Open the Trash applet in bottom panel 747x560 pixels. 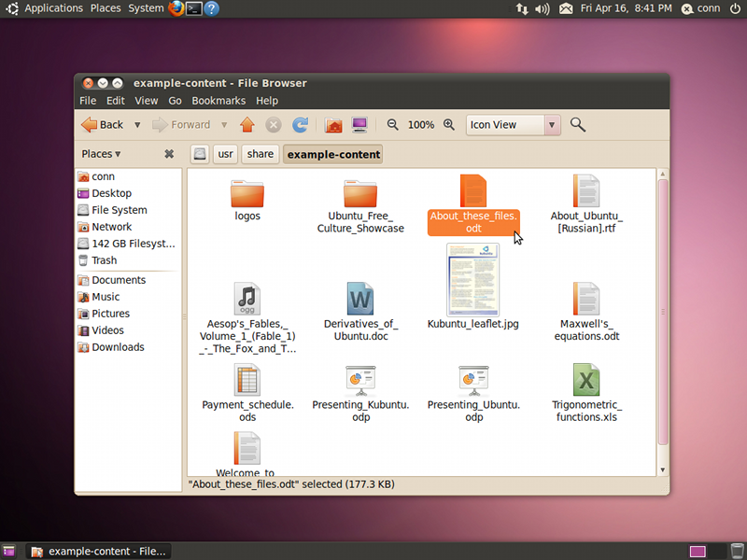(738, 552)
